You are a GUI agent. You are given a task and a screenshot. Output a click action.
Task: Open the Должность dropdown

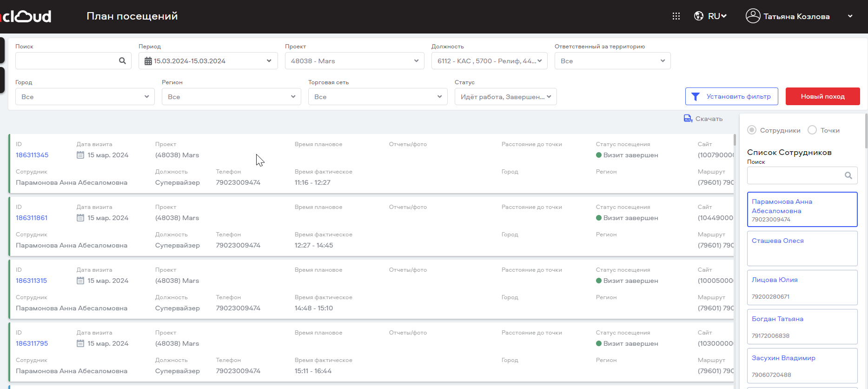(490, 61)
